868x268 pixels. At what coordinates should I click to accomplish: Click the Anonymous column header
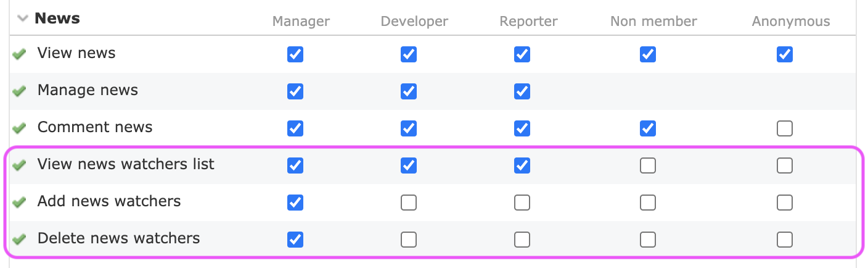click(791, 22)
